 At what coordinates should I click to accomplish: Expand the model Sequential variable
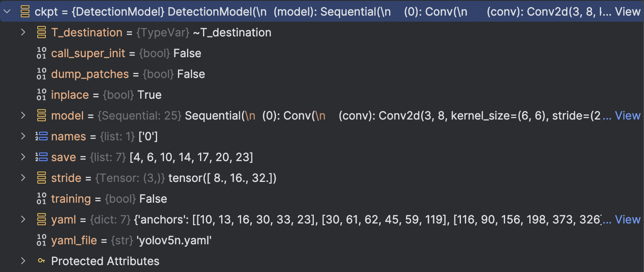(23, 115)
